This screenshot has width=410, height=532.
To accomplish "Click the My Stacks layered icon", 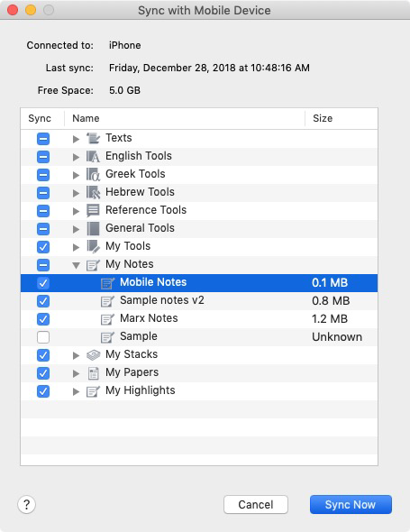I will (x=93, y=355).
